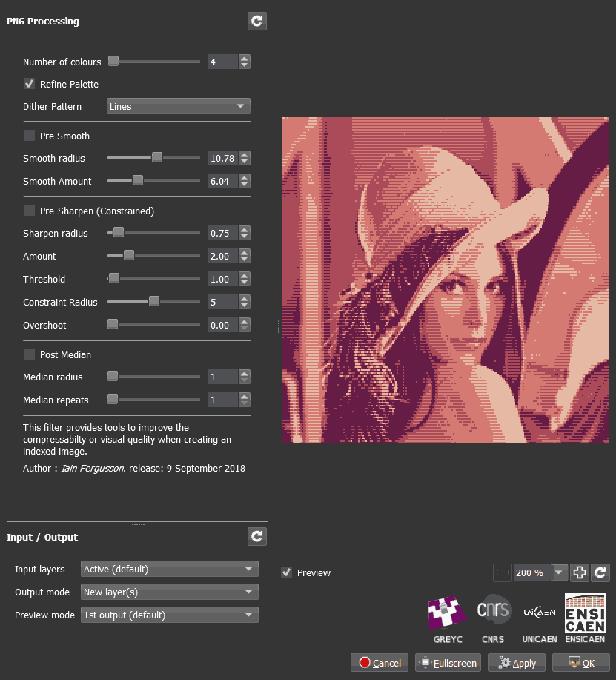The image size is (616, 680).
Task: Click zoom-out box left of 200 %
Action: pyautogui.click(x=503, y=572)
